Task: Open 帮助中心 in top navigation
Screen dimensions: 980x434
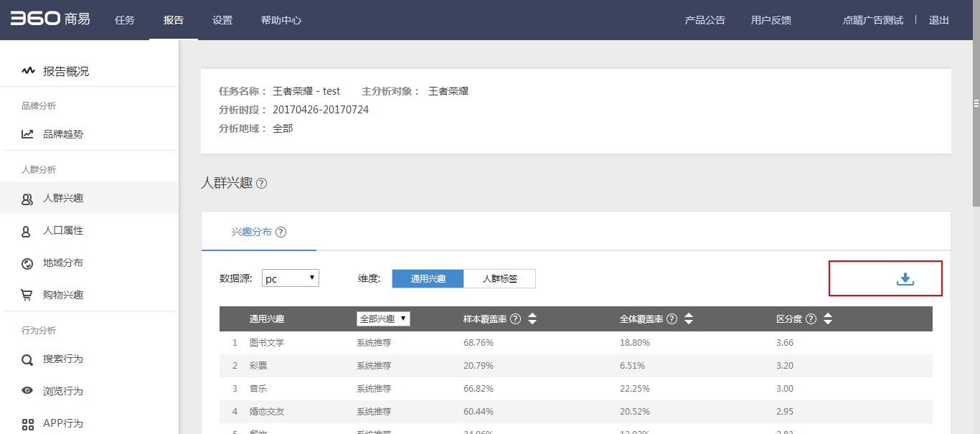Action: pos(281,20)
